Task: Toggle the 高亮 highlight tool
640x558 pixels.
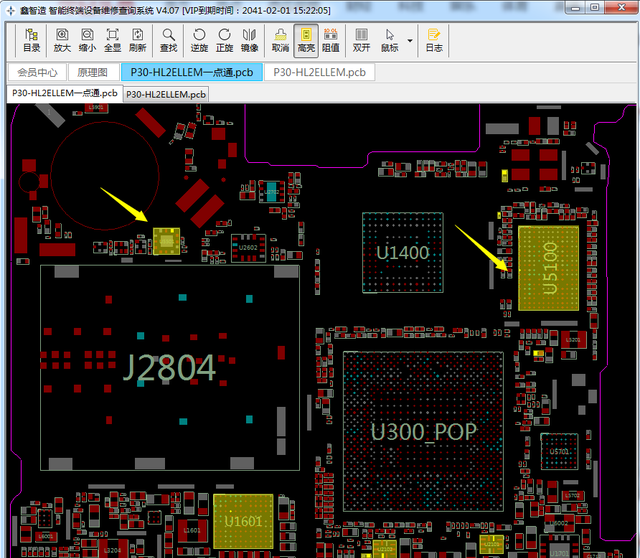Action: click(306, 40)
